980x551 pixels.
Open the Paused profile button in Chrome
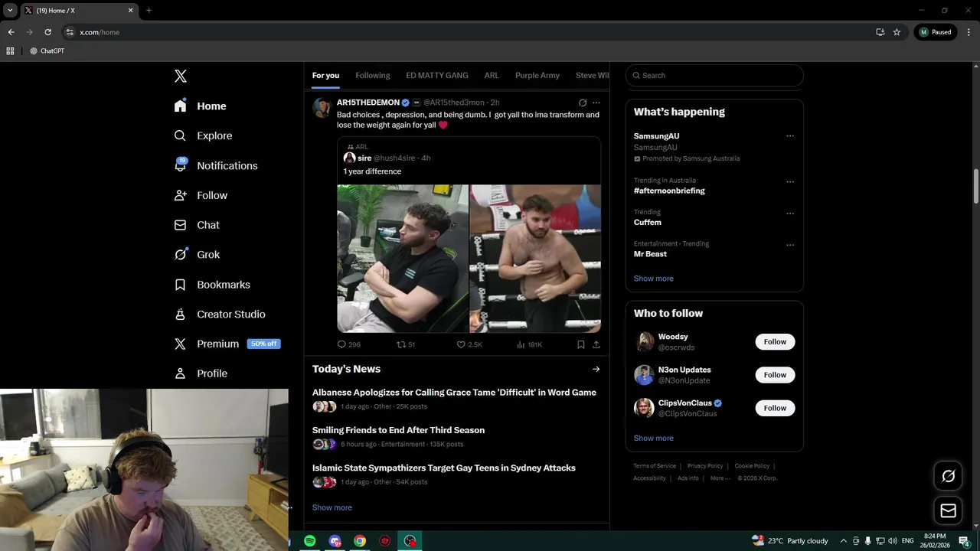click(935, 32)
